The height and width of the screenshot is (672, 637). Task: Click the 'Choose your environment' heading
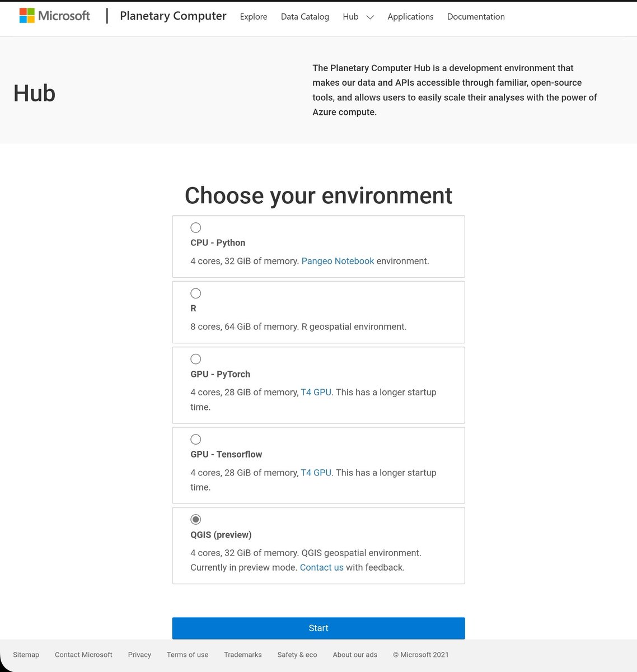[x=318, y=195]
